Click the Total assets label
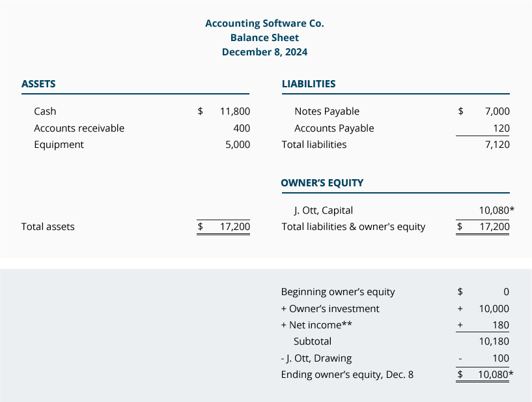The height and width of the screenshot is (402, 532). coord(48,227)
